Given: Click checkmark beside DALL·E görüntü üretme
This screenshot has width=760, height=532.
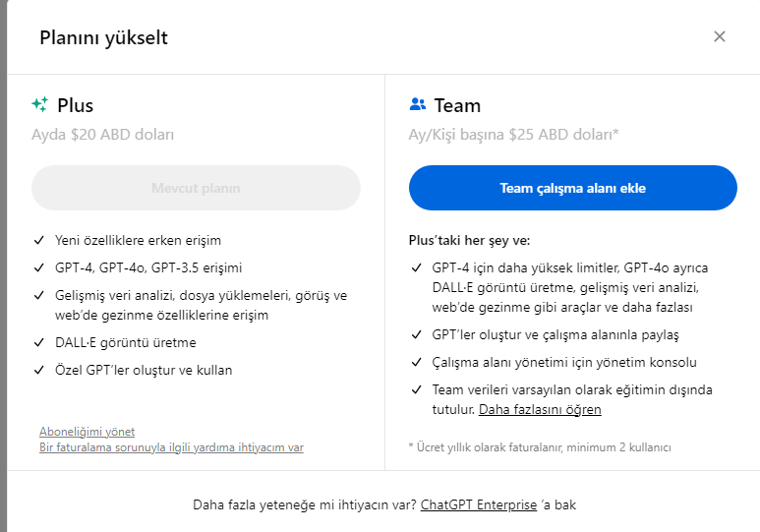Looking at the screenshot, I should pos(38,342).
